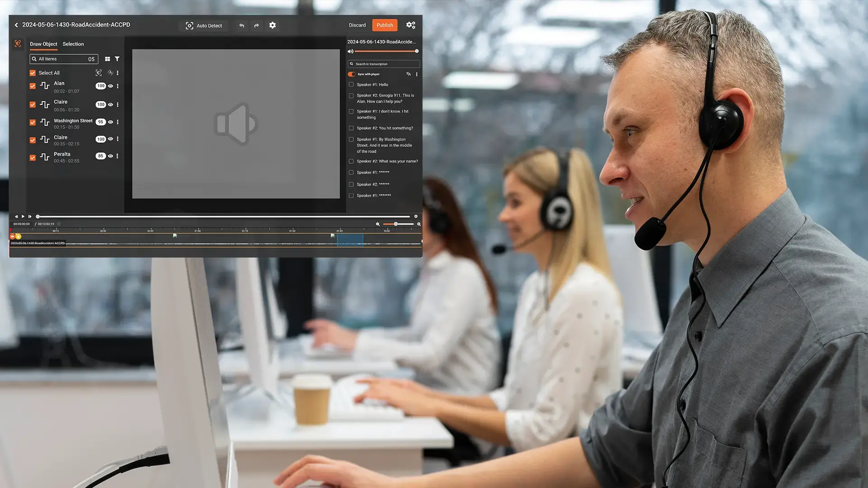Click the Publish button
Screen dimensions: 868x488
pos(384,25)
